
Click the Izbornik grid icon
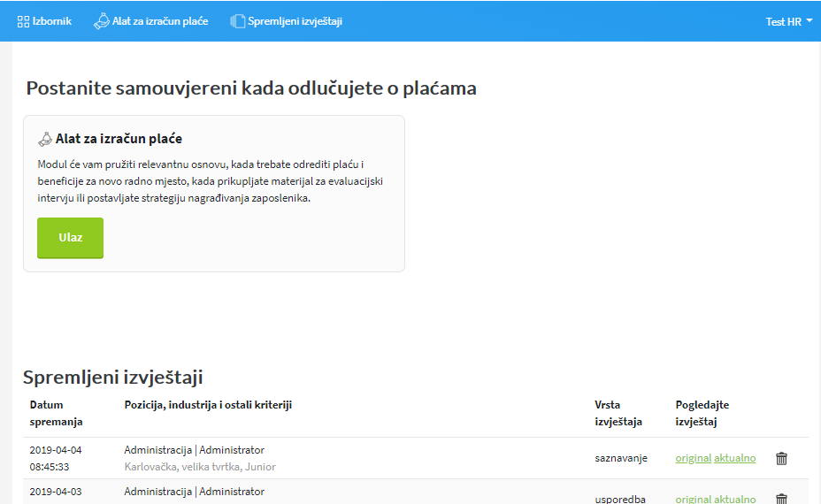23,21
